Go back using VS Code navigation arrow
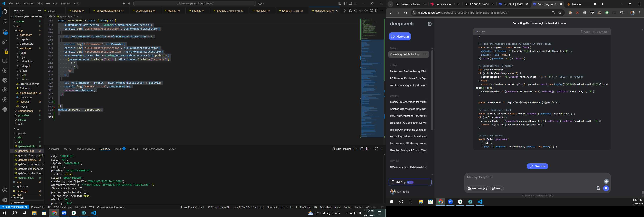 (x=124, y=3)
